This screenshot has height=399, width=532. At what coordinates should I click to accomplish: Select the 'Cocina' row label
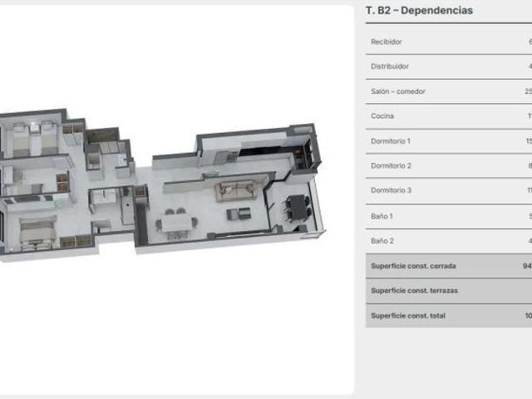[382, 116]
